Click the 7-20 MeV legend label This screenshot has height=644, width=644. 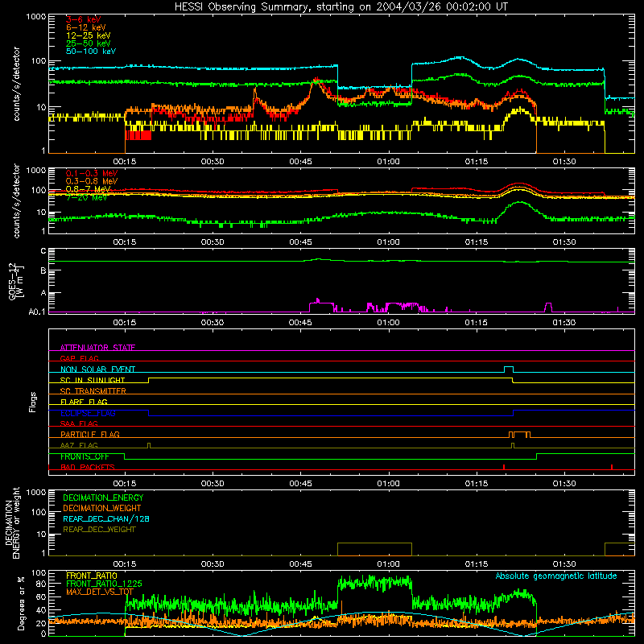[86, 197]
